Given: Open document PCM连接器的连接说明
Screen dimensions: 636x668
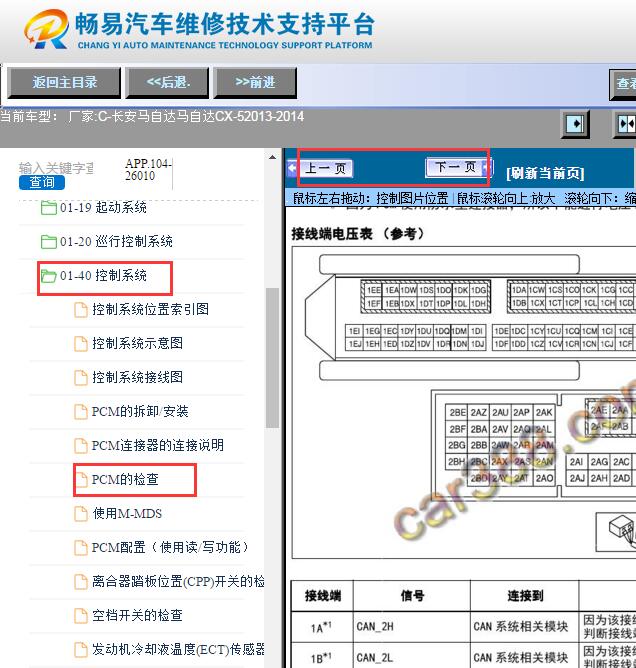Looking at the screenshot, I should point(158,446).
